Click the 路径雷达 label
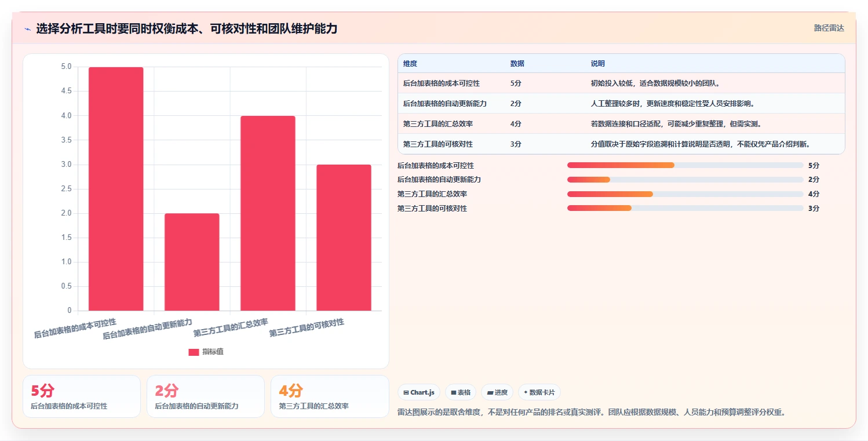 click(x=829, y=28)
